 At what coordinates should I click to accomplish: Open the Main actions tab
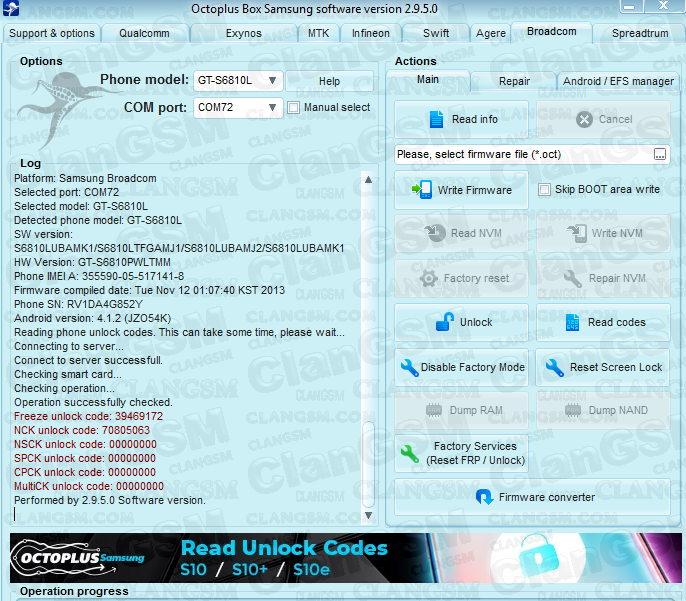(x=427, y=80)
